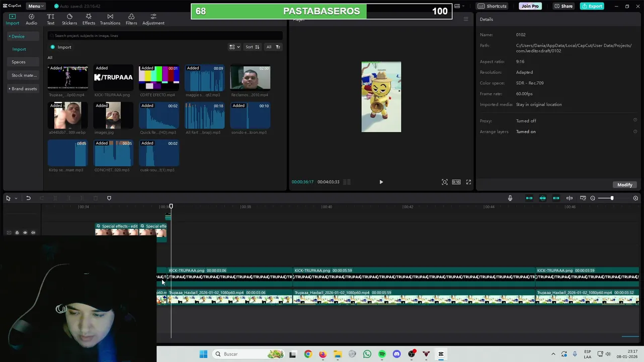Open the Filters panel
This screenshot has height=362, width=644.
131,20
